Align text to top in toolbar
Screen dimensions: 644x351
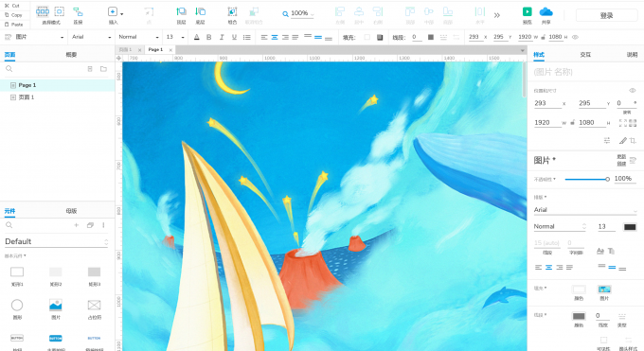tap(308, 37)
